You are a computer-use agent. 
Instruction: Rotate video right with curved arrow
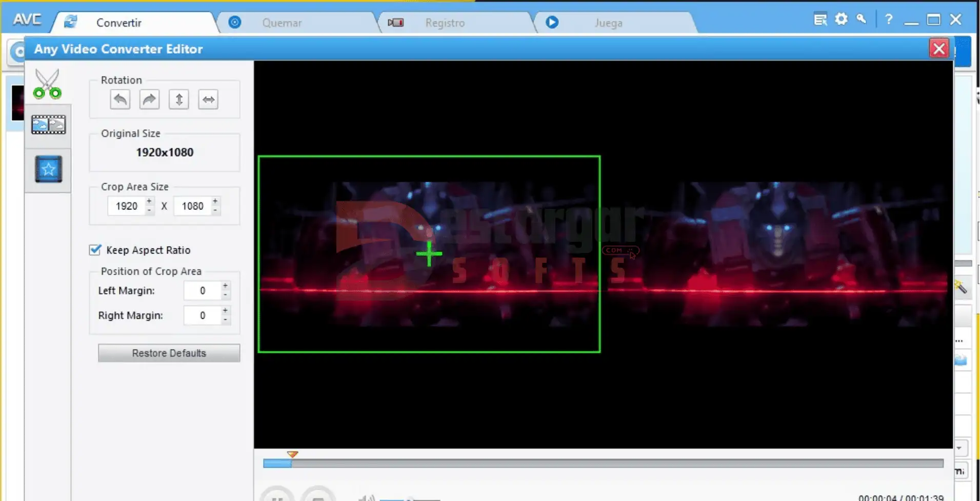click(x=149, y=100)
